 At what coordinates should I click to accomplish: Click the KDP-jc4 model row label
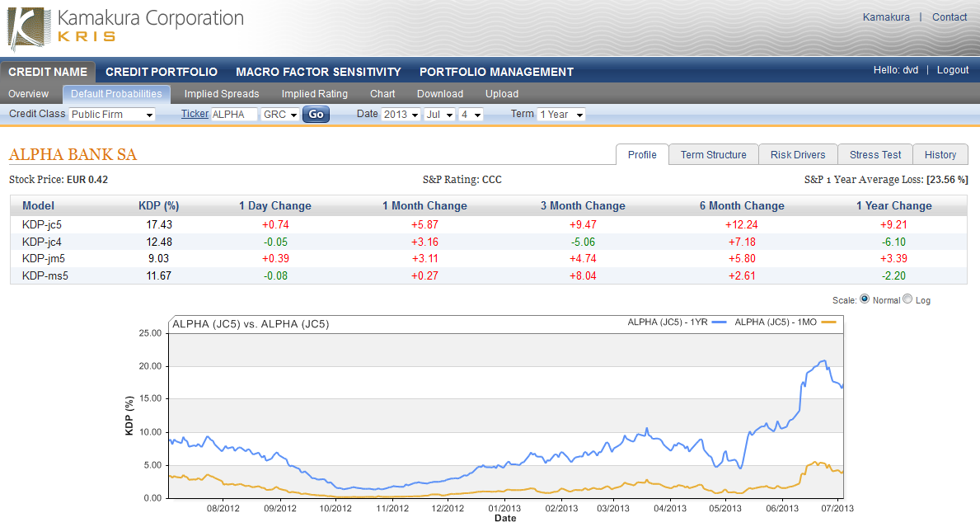(x=42, y=242)
